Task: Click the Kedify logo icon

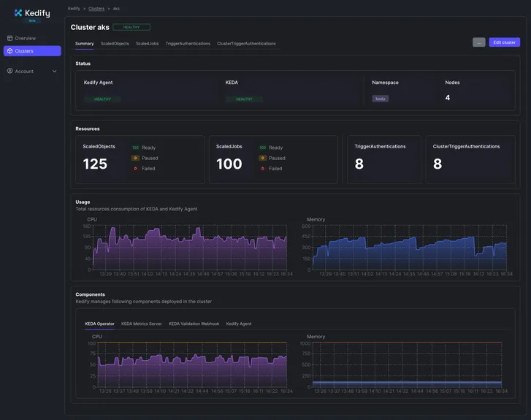Action: coord(18,13)
